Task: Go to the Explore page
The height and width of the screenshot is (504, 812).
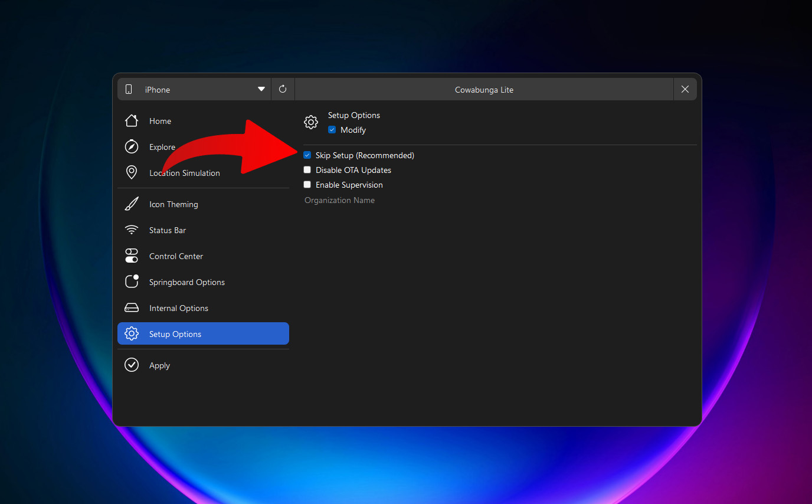Action: coord(203,147)
